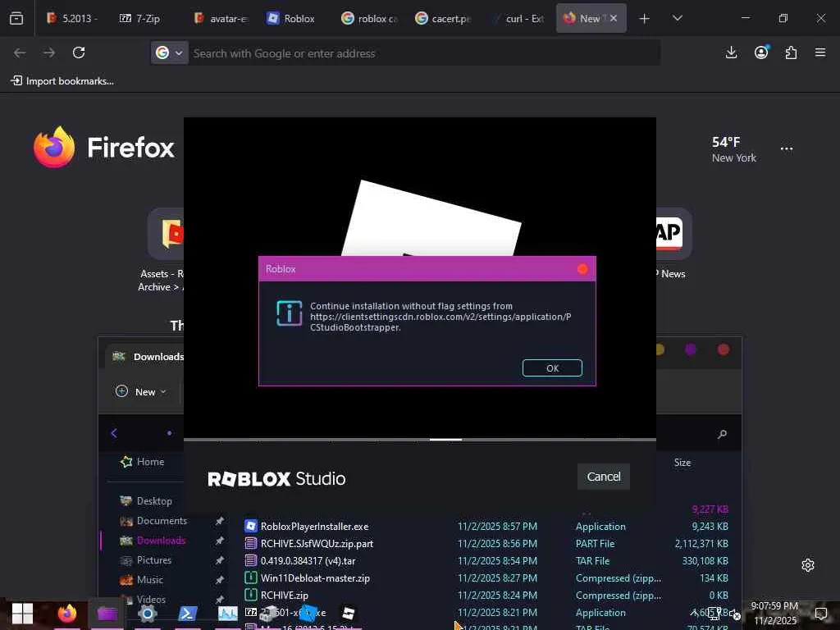Close the Roblox dialog with the red dot
This screenshot has width=840, height=630.
point(583,269)
